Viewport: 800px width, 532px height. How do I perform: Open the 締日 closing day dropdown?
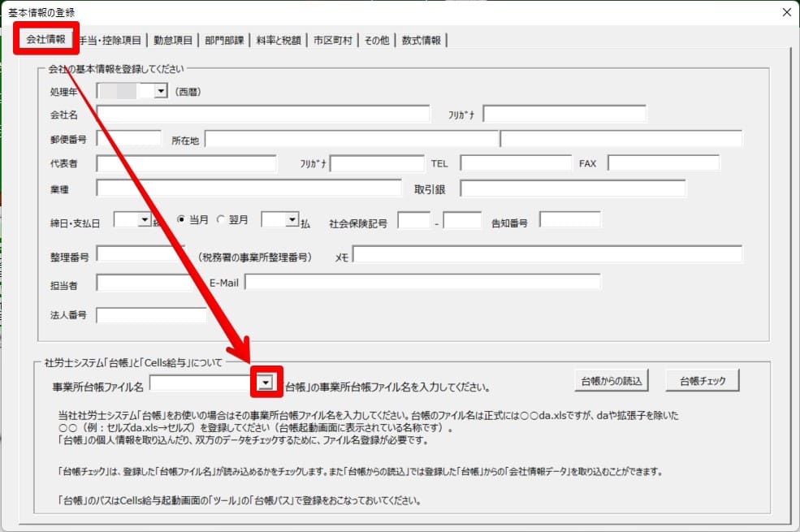pyautogui.click(x=145, y=219)
